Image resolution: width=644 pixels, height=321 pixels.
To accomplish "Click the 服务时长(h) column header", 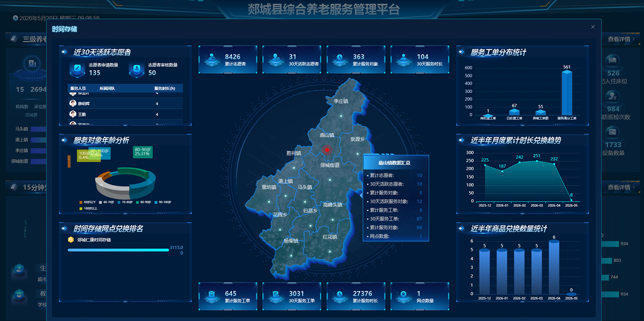I will click(165, 88).
